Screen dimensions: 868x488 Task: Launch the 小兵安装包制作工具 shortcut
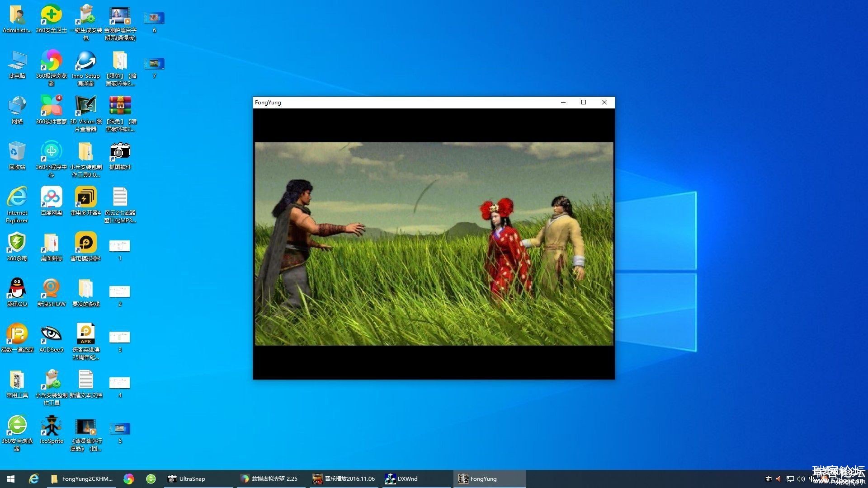click(51, 388)
